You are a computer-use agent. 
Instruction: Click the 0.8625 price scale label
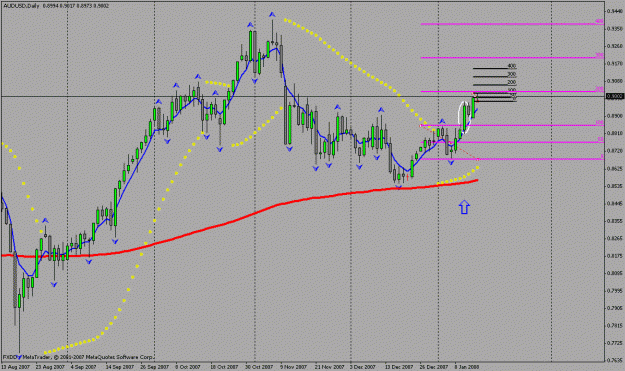pos(614,169)
